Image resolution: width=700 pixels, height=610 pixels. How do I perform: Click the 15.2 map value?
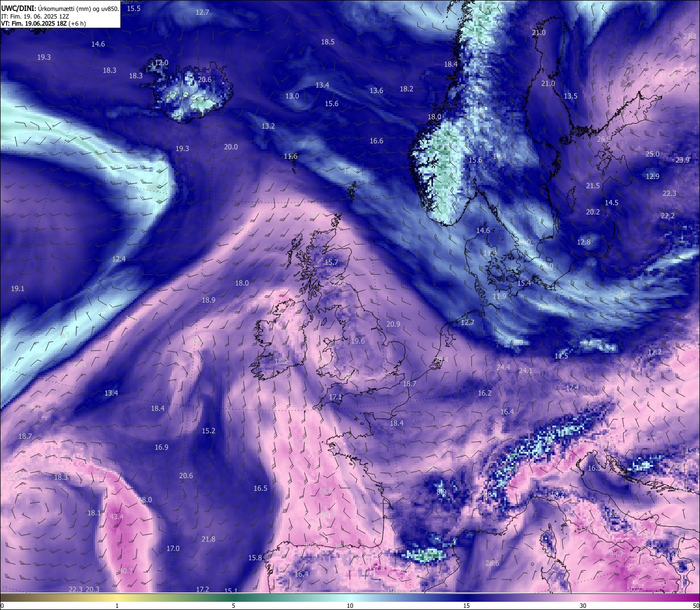[208, 431]
